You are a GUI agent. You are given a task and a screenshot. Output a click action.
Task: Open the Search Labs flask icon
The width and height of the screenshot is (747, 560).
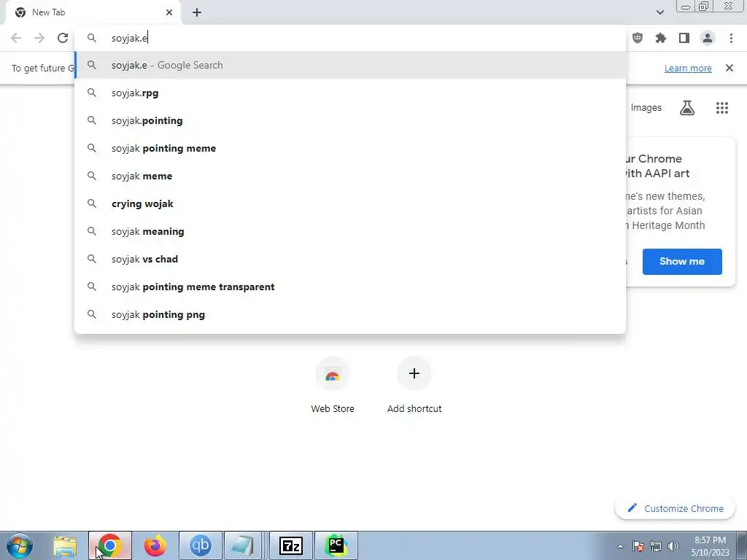point(687,108)
